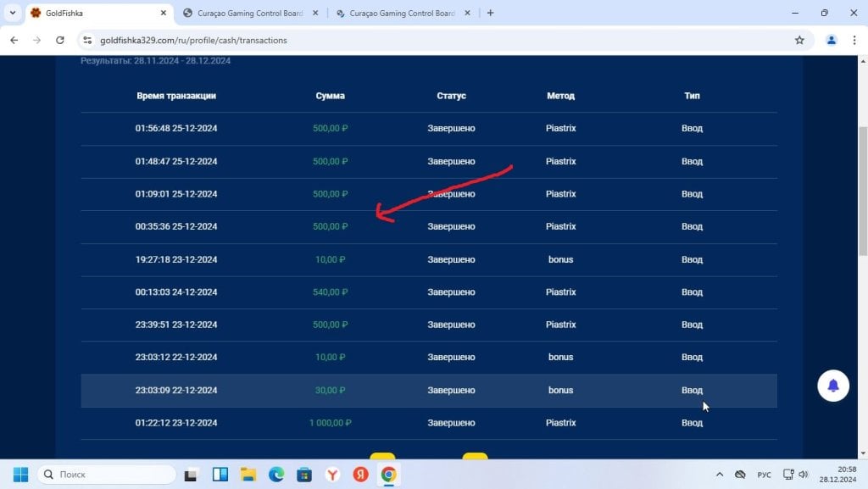
Task: Show hidden system tray icons
Action: (x=719, y=475)
